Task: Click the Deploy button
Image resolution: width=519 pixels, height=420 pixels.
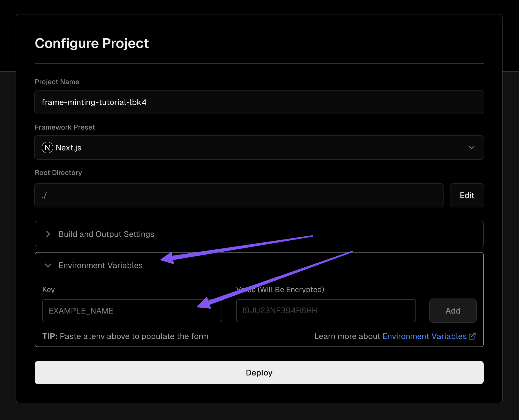Action: click(259, 373)
